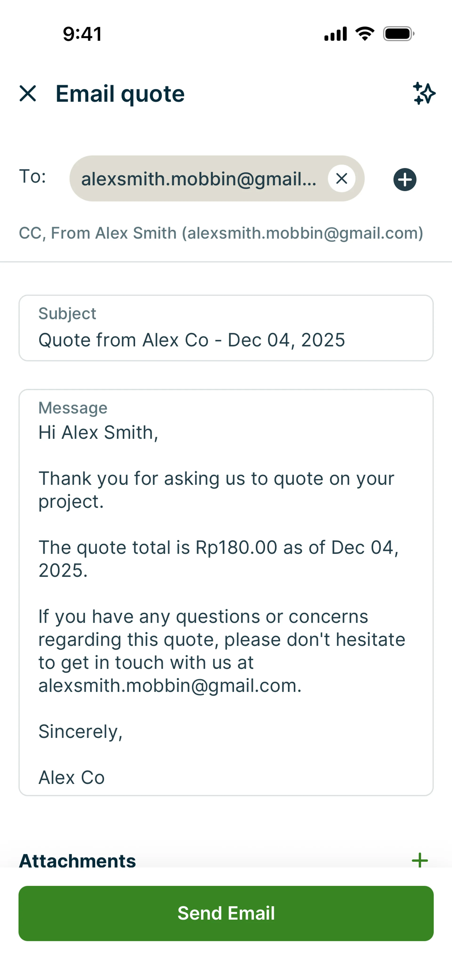This screenshot has height=980, width=452.
Task: Add another recipient with plus icon
Action: pyautogui.click(x=404, y=180)
